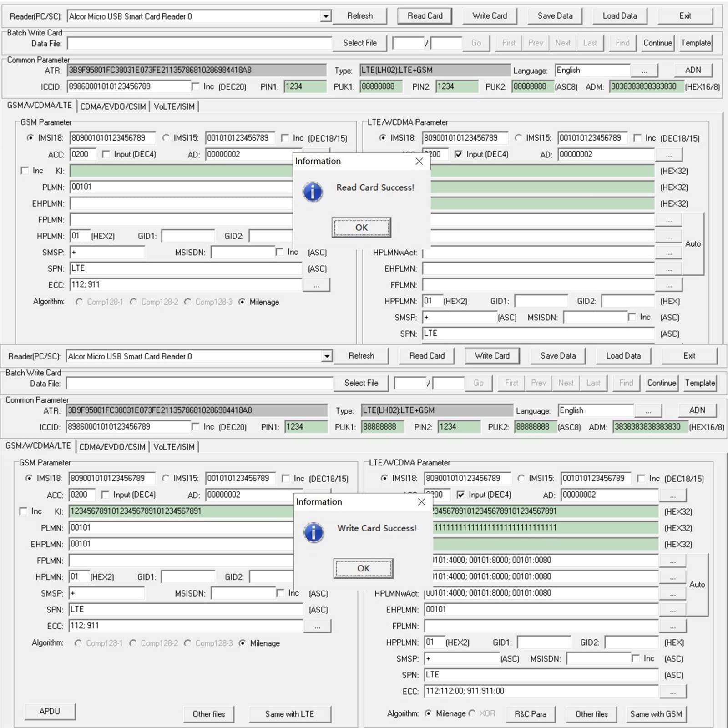
Task: Open the browse button beside ECC 112:112:00
Action: click(x=672, y=692)
